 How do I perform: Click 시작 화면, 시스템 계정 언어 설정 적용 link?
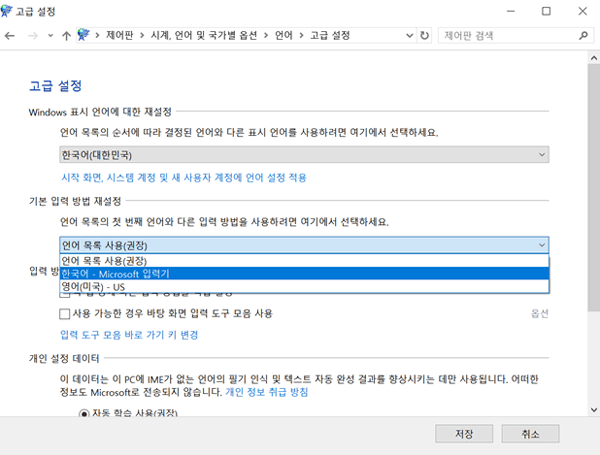(x=184, y=178)
